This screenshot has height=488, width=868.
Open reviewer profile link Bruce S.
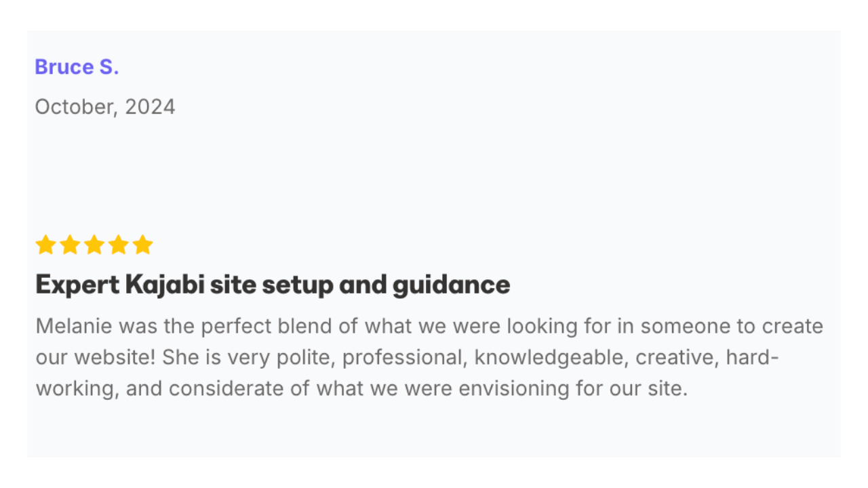coord(77,67)
